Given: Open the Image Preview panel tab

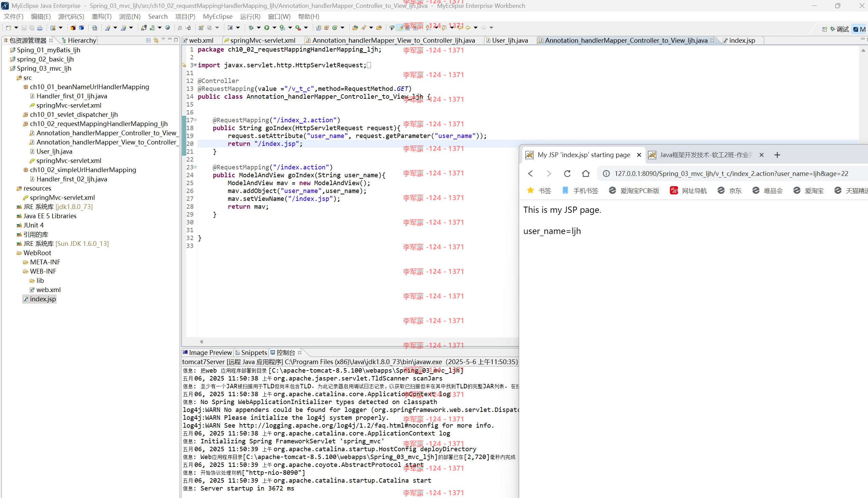Looking at the screenshot, I should click(x=207, y=352).
